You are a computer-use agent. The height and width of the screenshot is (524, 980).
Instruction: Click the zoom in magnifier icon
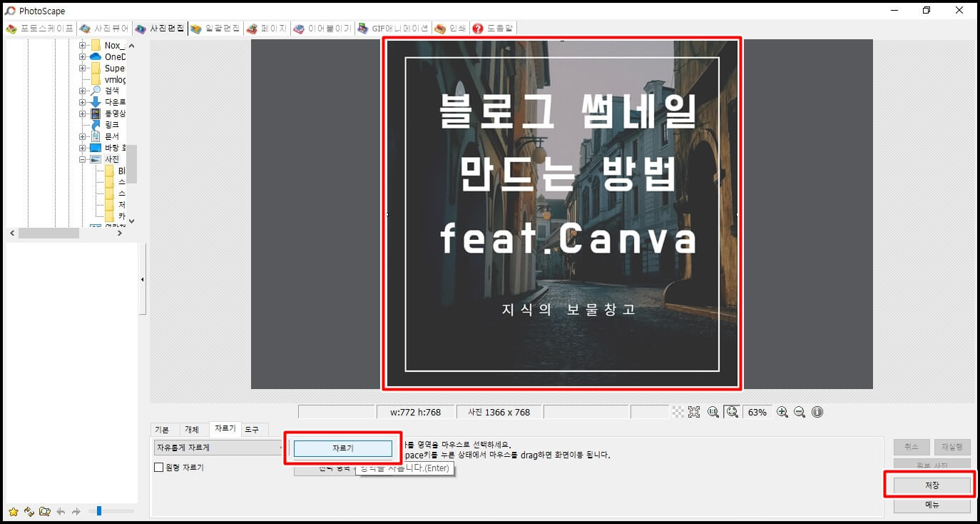[x=782, y=412]
